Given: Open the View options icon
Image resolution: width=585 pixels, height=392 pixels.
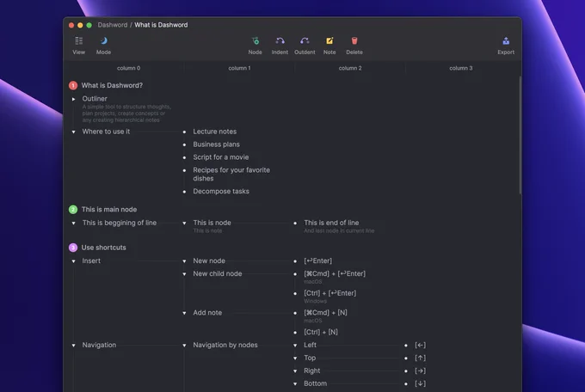Looking at the screenshot, I should (79, 40).
